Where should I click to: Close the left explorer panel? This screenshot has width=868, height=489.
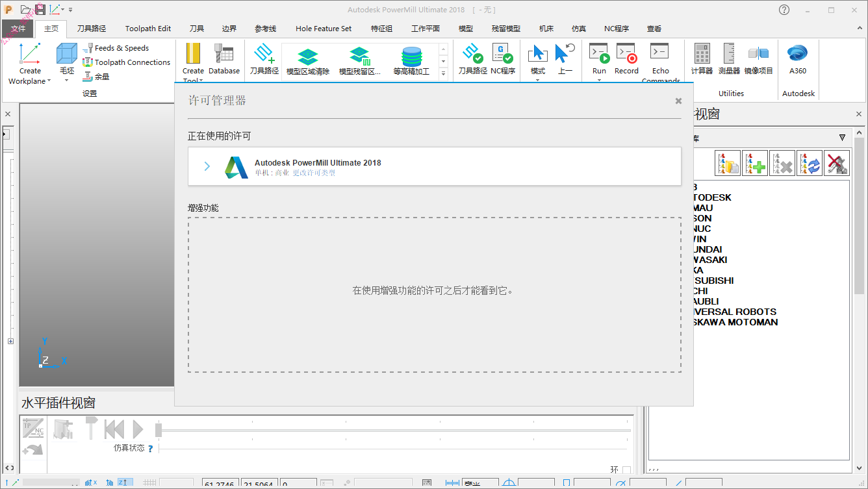8,114
